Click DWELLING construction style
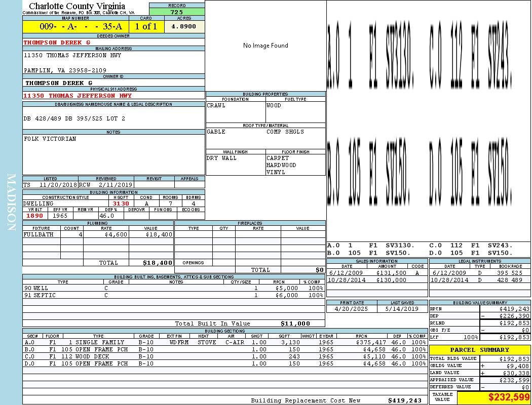532x405 pixels. 38,204
